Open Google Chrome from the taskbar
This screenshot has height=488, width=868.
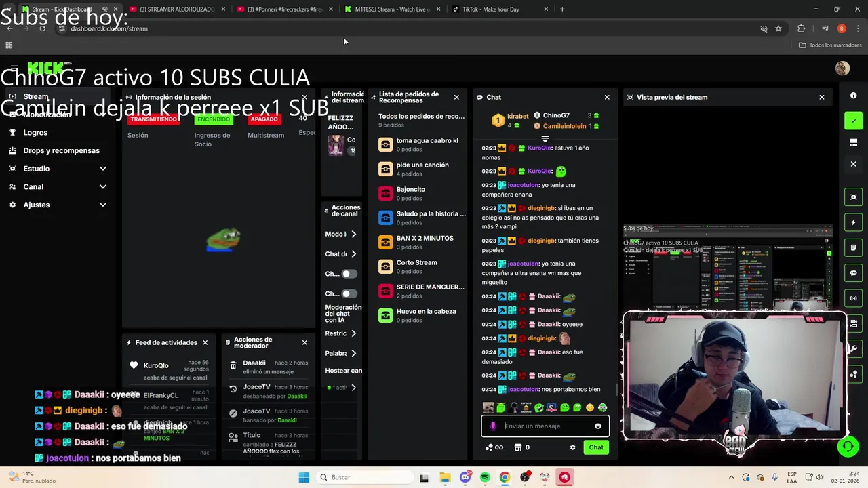(x=505, y=477)
